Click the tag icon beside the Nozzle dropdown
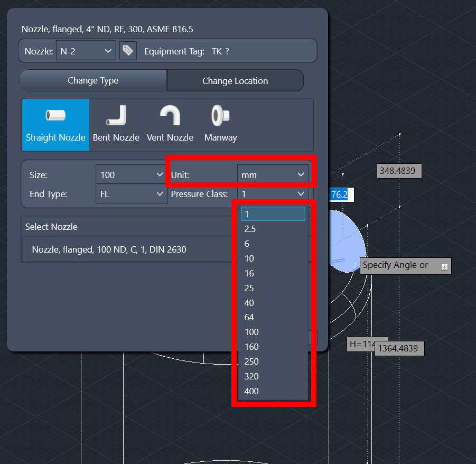 tap(127, 51)
